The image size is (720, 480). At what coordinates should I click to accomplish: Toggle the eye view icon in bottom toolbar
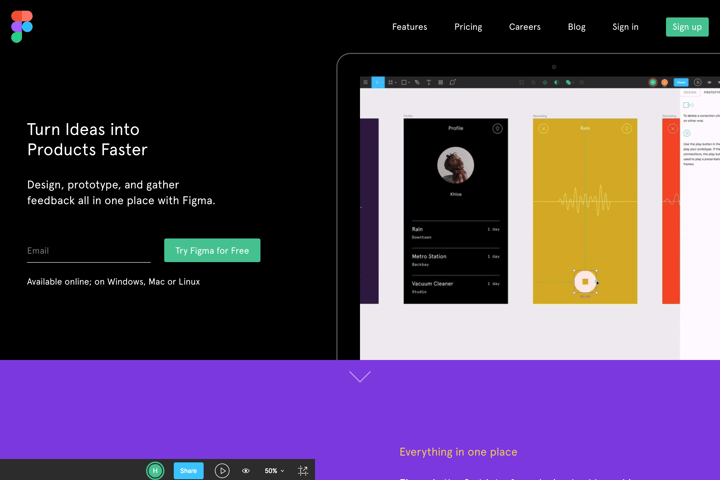[246, 471]
